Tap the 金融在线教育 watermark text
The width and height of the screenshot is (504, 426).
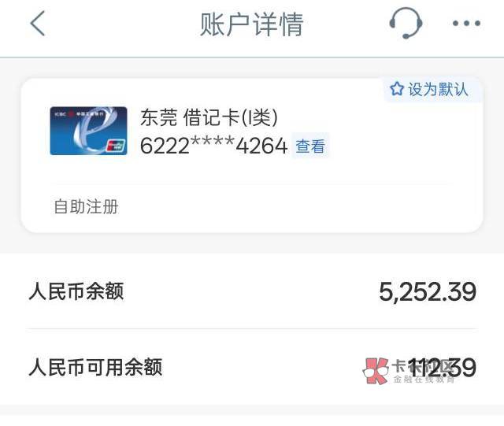(x=424, y=380)
